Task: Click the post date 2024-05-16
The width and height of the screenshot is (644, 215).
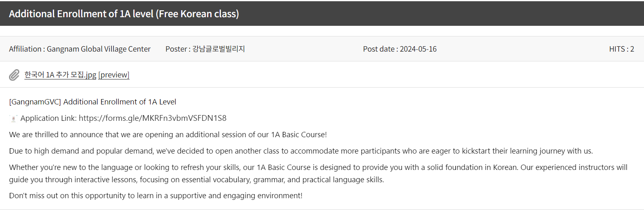Action: click(418, 49)
